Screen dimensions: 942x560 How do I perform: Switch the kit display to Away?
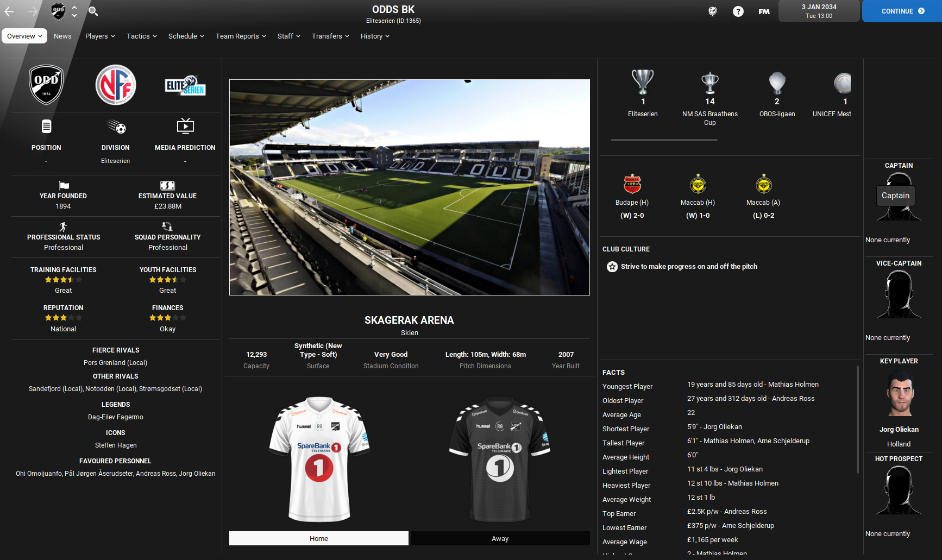tap(499, 538)
